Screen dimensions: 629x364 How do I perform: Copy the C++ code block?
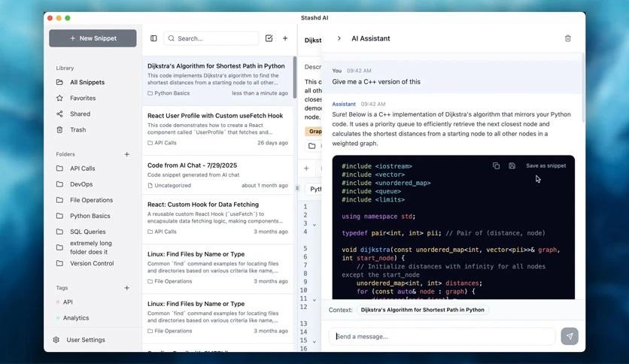pos(496,165)
